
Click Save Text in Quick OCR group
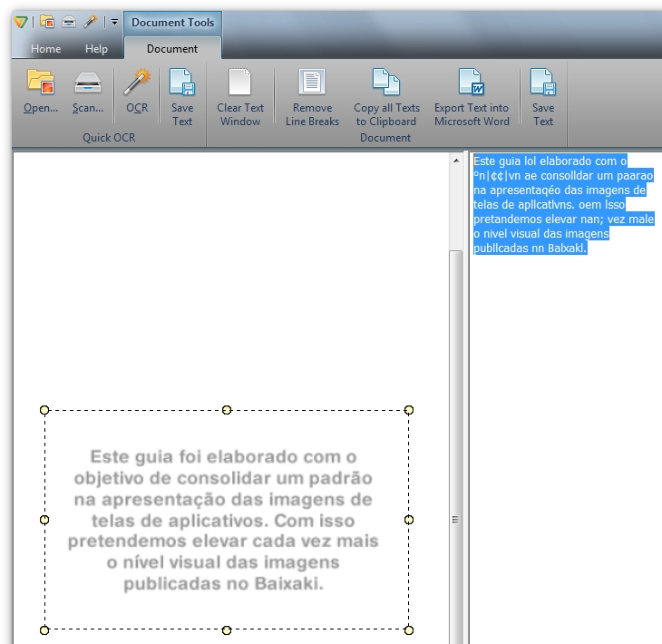(x=182, y=97)
